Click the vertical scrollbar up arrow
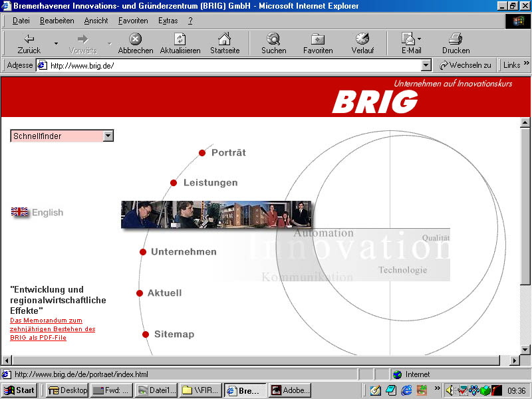 click(x=525, y=122)
